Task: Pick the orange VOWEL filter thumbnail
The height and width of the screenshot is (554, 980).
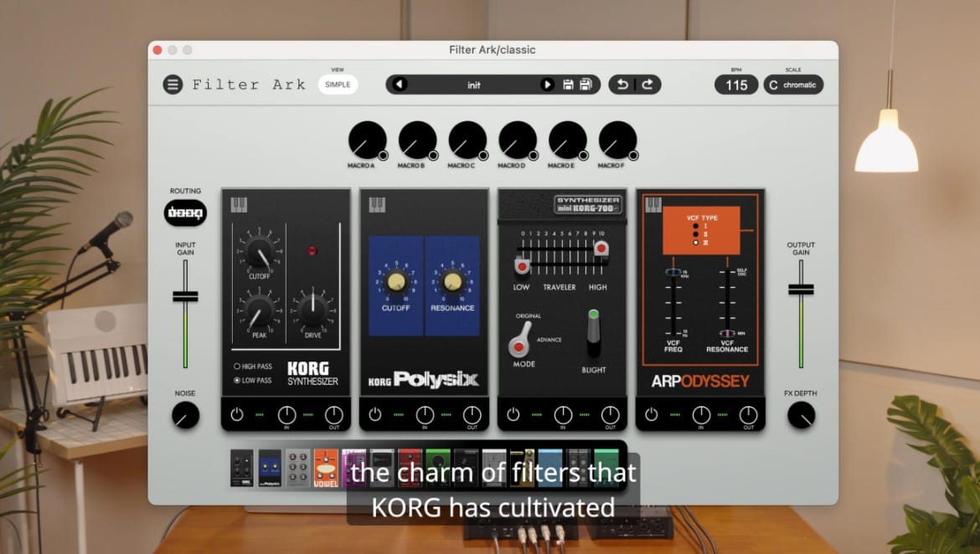Action: click(x=327, y=468)
